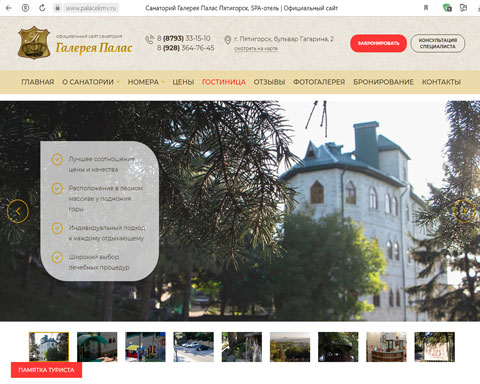Viewport: 480px width, 384px height.
Task: Go to ГЛАВНАЯ menu item
Action: pyautogui.click(x=38, y=82)
